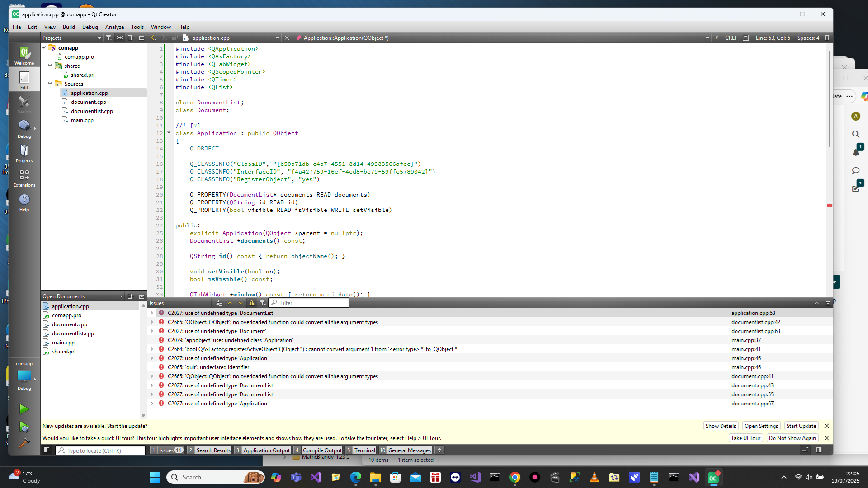Toggle show warnings in Issues pane
868x488 pixels.
coord(252,303)
